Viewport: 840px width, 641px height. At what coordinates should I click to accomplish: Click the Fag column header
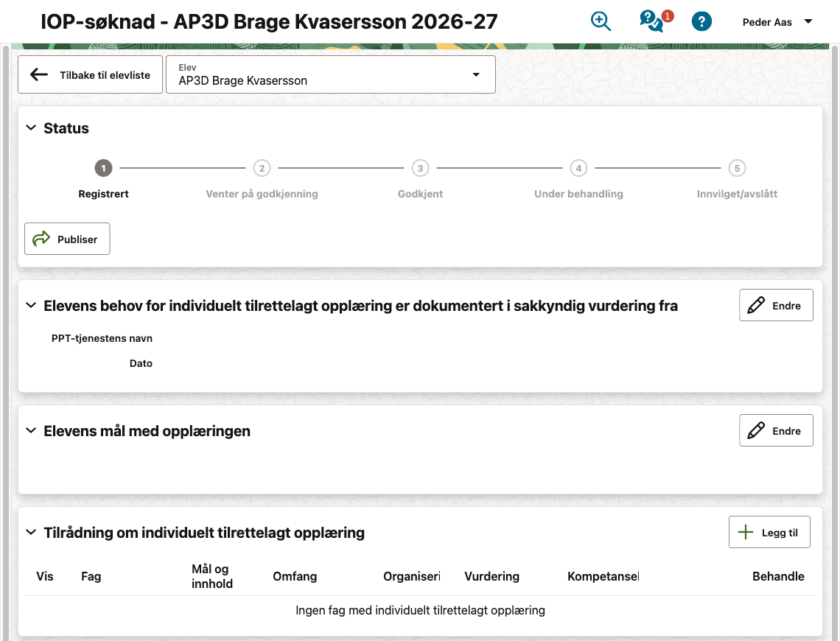click(x=91, y=576)
